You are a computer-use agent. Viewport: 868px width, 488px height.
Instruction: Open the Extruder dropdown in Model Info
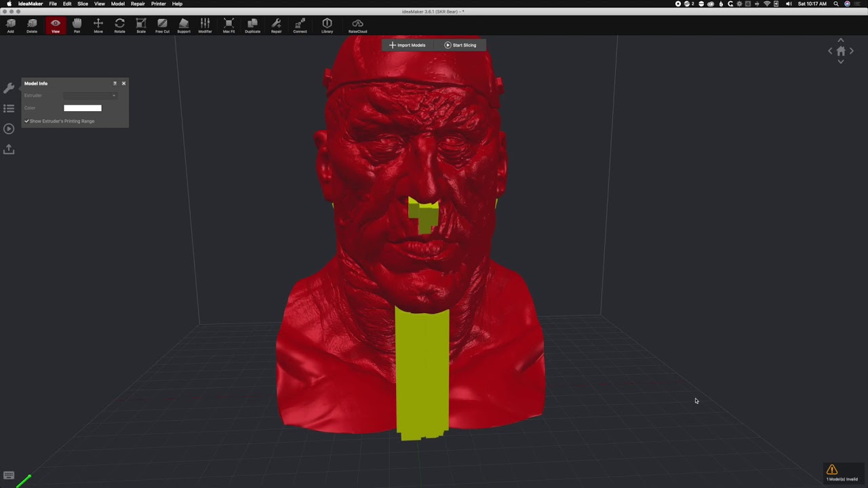(x=90, y=96)
